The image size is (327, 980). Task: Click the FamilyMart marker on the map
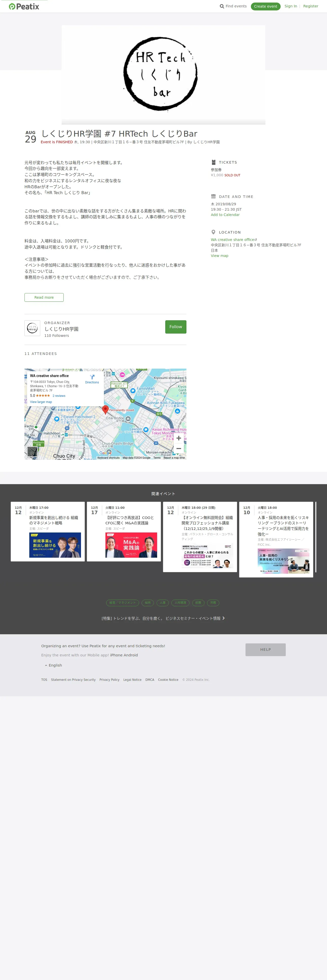[133, 391]
